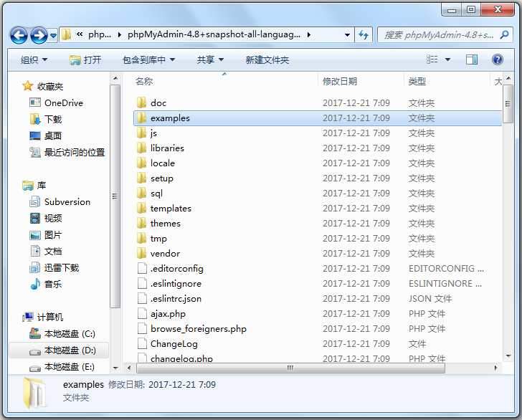Click the 打开 toolbar button

pyautogui.click(x=85, y=60)
